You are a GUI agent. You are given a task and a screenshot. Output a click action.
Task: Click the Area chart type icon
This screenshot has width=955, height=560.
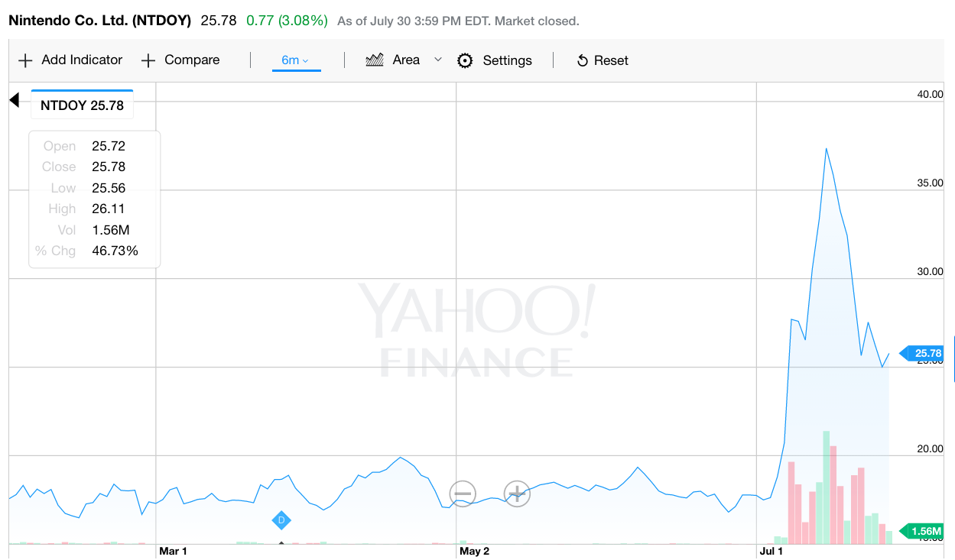[x=375, y=60]
